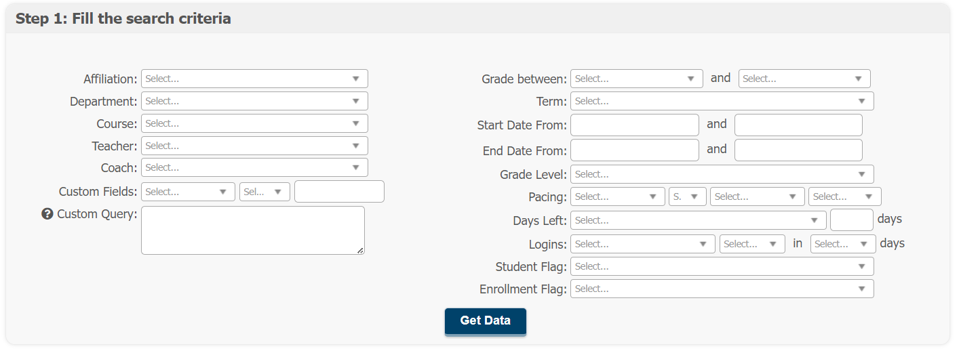Open the Course dropdown

(x=254, y=123)
